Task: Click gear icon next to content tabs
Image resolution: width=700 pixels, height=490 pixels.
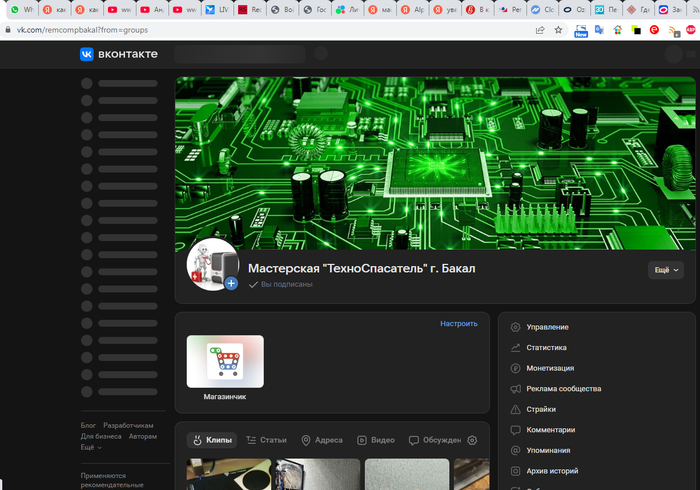Action: (472, 440)
